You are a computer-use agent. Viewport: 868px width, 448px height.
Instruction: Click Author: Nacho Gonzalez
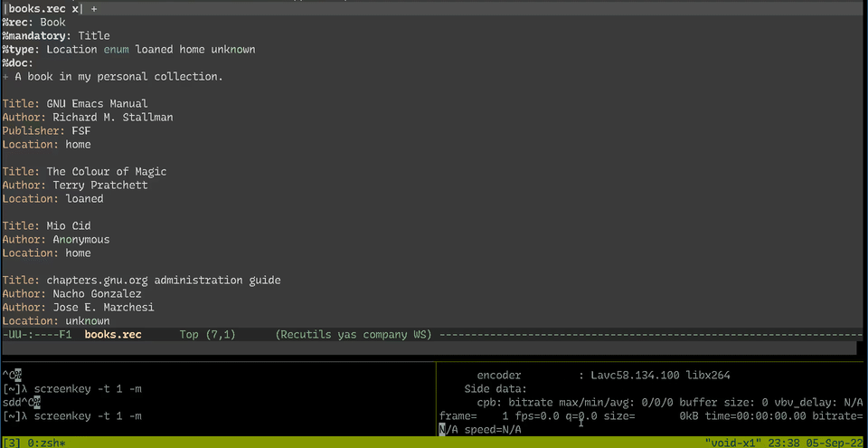point(72,294)
